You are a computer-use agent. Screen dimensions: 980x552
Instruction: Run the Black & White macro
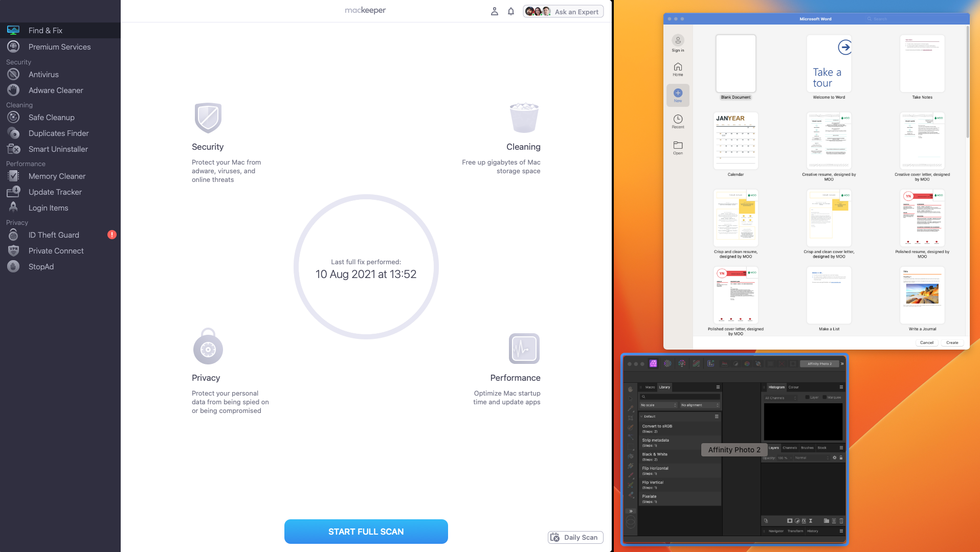[680, 456]
